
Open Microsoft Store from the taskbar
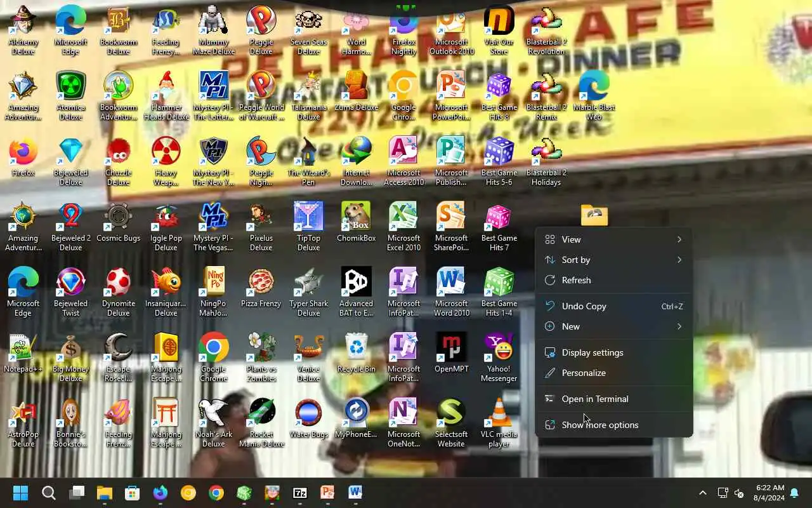133,493
